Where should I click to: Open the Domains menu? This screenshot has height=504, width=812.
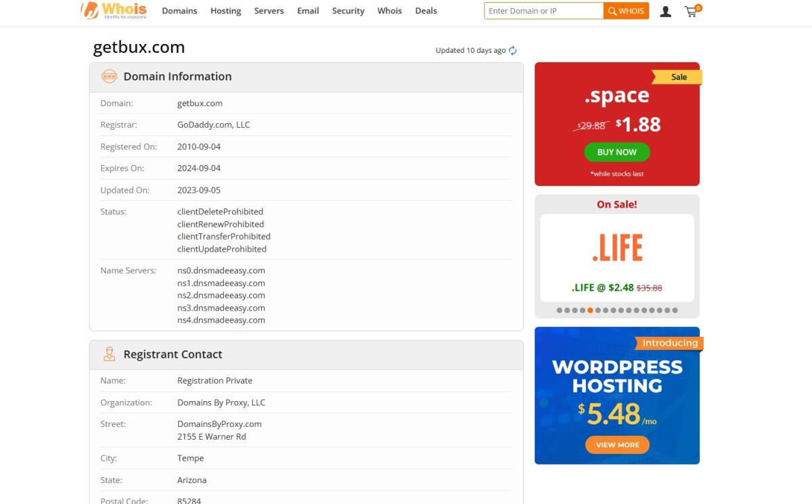point(179,11)
